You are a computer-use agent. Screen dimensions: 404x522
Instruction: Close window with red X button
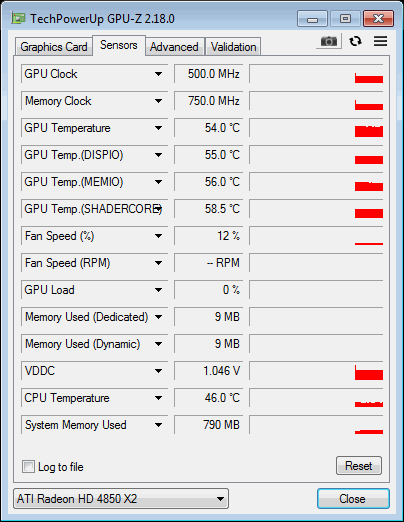point(378,19)
